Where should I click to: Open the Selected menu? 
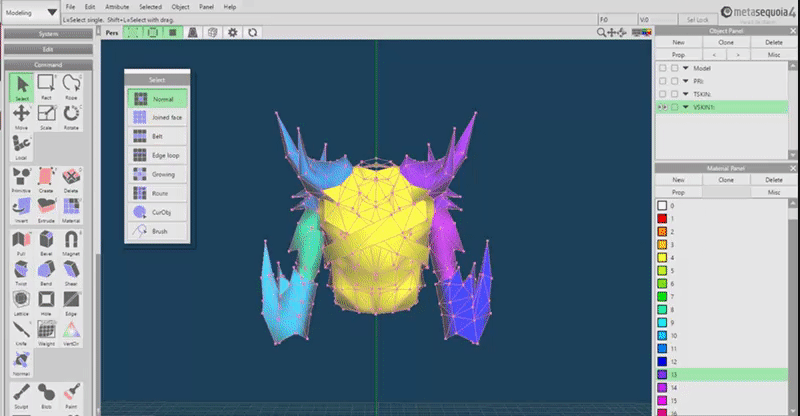click(151, 7)
